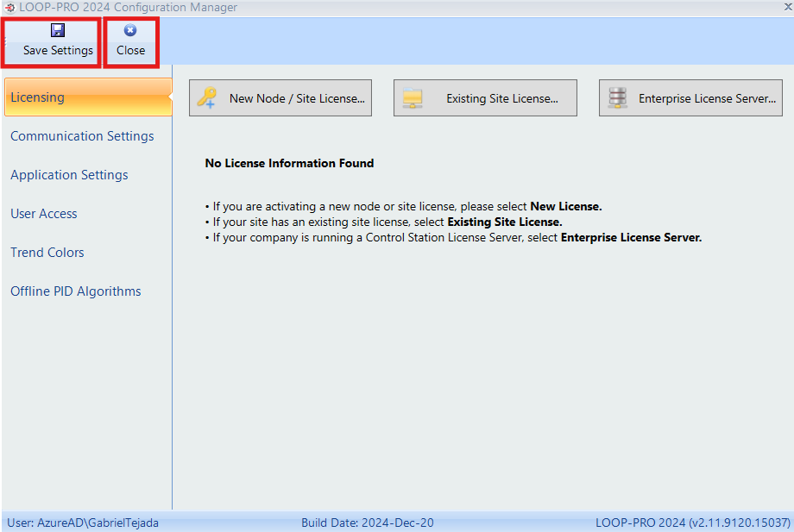The height and width of the screenshot is (532, 794).
Task: Click bold 'Enterprise License Server.' instruction text
Action: coord(632,238)
